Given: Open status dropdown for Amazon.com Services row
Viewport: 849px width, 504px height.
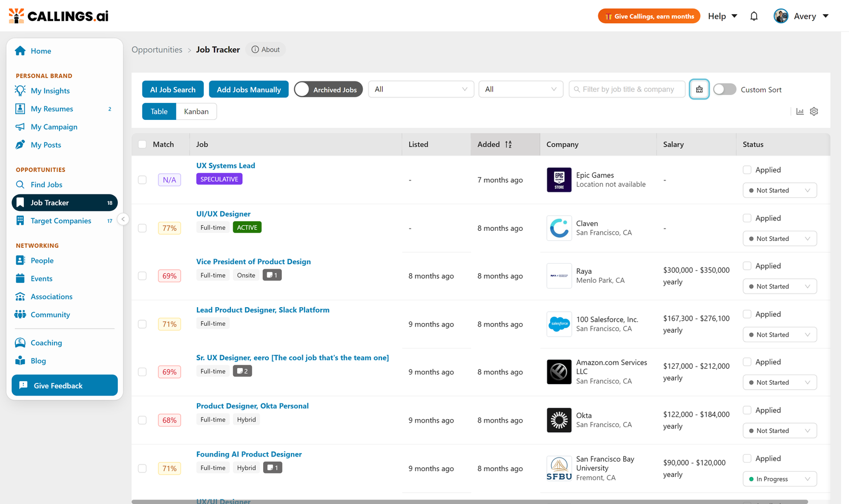Looking at the screenshot, I should (779, 383).
